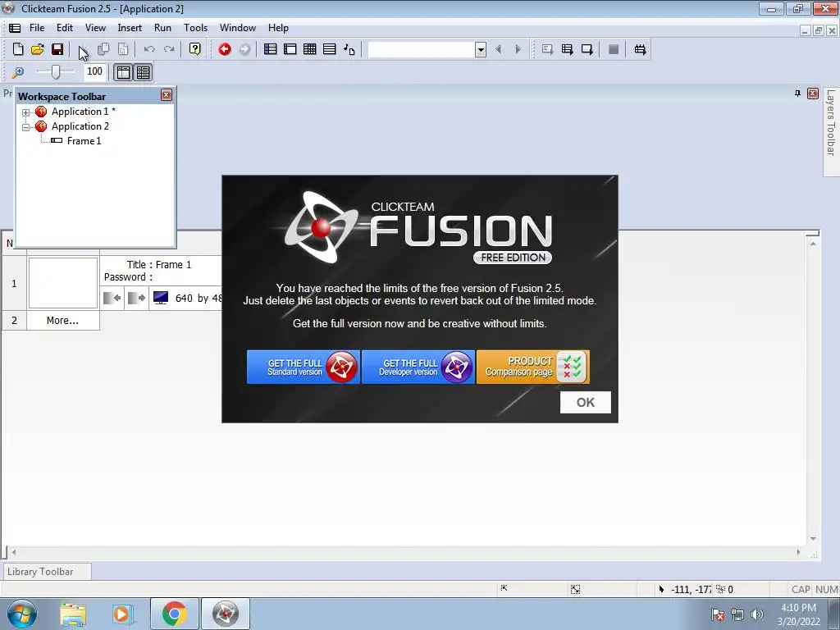The height and width of the screenshot is (630, 840).
Task: Go to next frame arrow
Action: (x=518, y=49)
